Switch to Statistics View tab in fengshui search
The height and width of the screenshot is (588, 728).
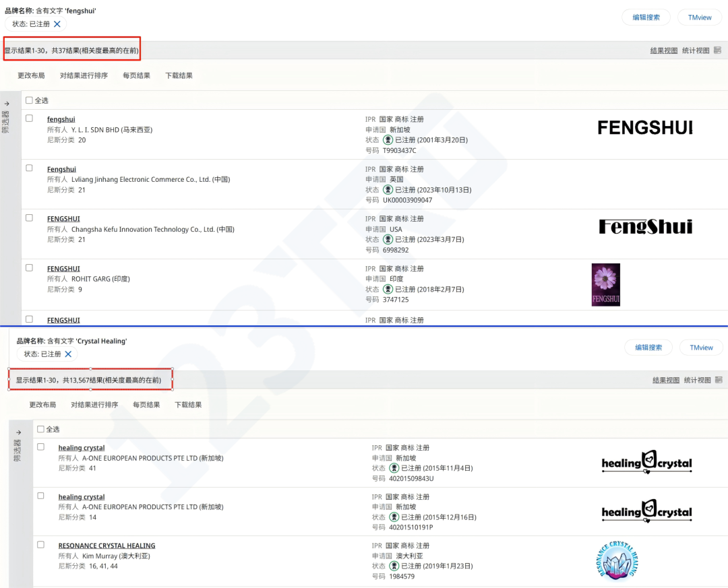696,51
